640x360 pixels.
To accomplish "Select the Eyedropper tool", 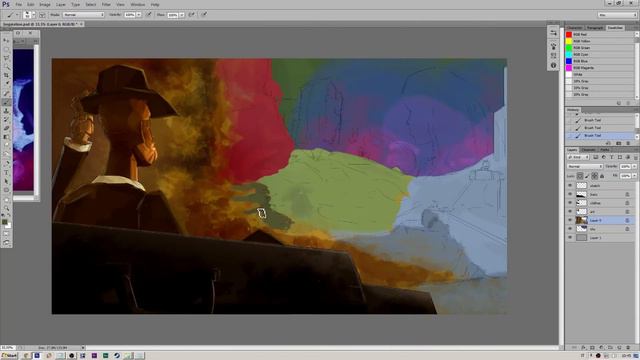I will [x=6, y=84].
